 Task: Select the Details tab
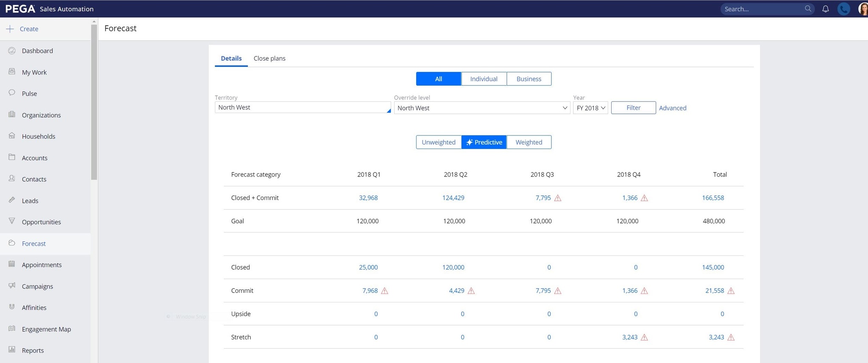pyautogui.click(x=231, y=58)
